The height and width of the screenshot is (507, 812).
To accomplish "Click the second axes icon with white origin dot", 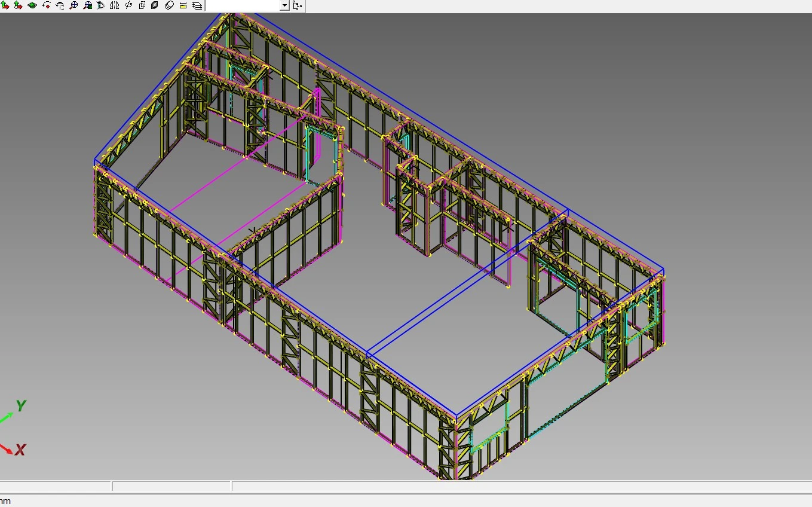I will coord(19,5).
